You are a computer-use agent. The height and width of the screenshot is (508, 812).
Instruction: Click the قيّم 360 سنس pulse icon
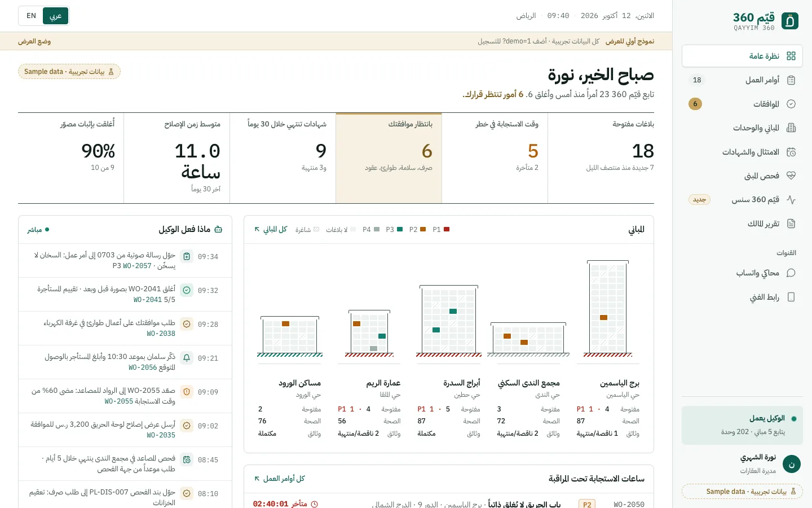(791, 199)
